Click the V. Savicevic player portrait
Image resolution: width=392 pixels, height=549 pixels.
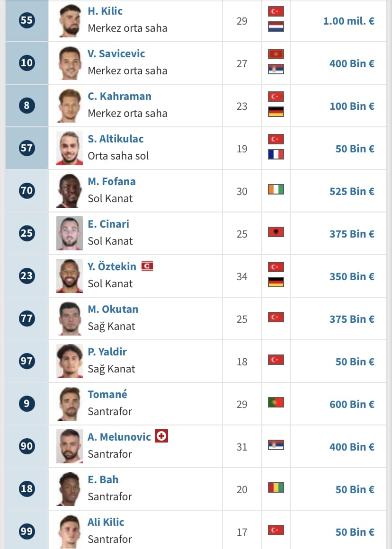(x=70, y=63)
